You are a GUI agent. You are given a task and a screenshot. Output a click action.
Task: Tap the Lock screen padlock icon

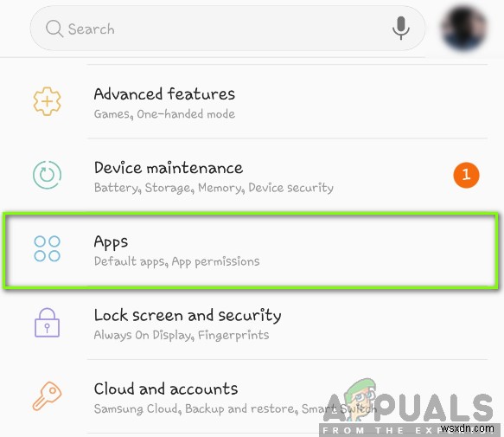click(x=47, y=323)
